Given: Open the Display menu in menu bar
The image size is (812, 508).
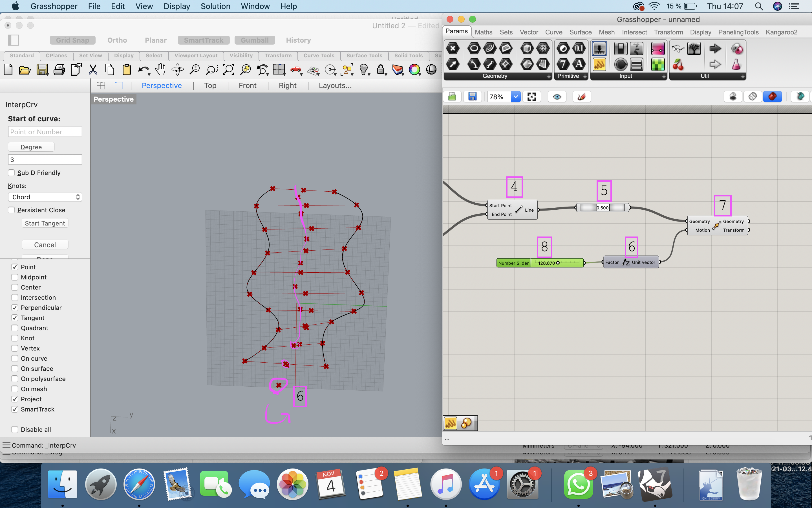Looking at the screenshot, I should pyautogui.click(x=177, y=6).
